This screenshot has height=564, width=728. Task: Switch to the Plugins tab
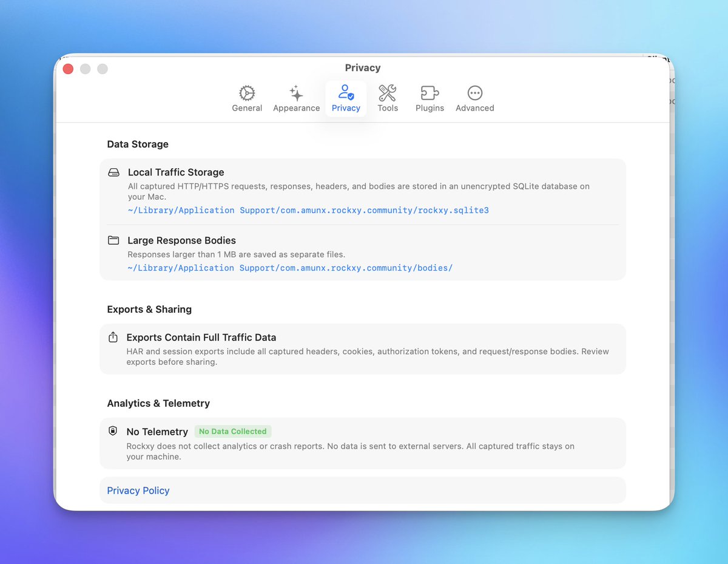coord(430,99)
